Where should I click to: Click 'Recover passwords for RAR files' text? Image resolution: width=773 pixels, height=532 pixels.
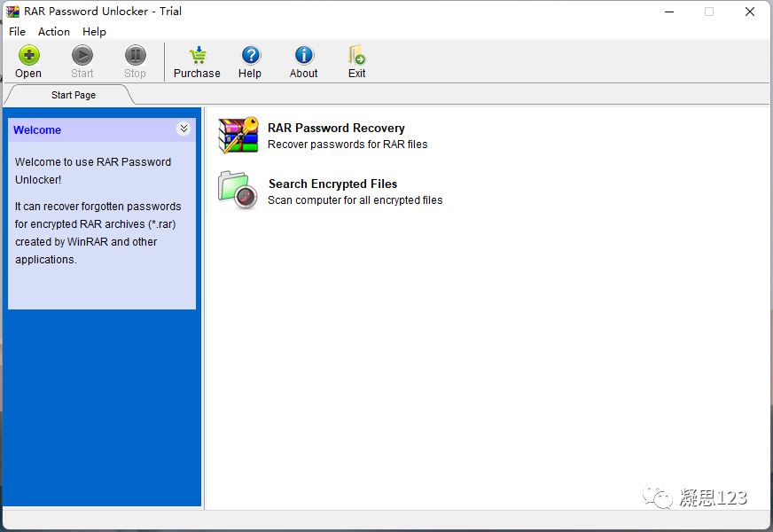[347, 145]
